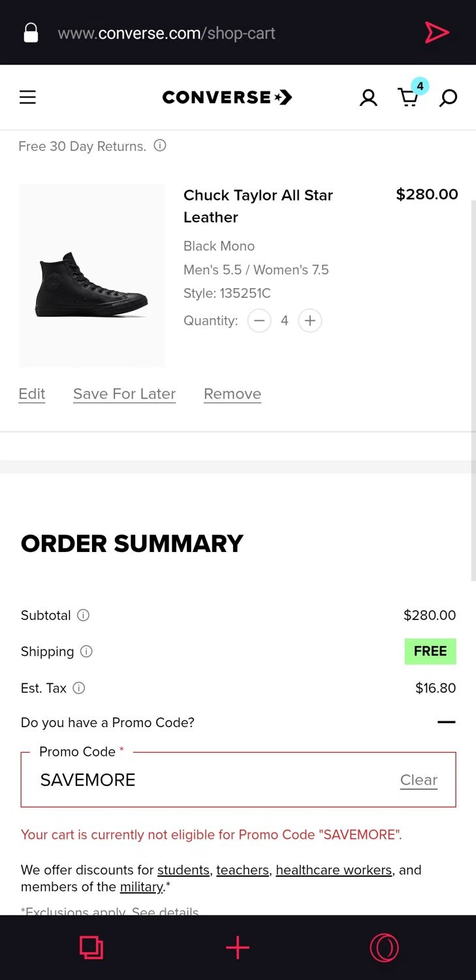Open the account profile icon
Viewport: 476px width, 980px height.
click(368, 98)
